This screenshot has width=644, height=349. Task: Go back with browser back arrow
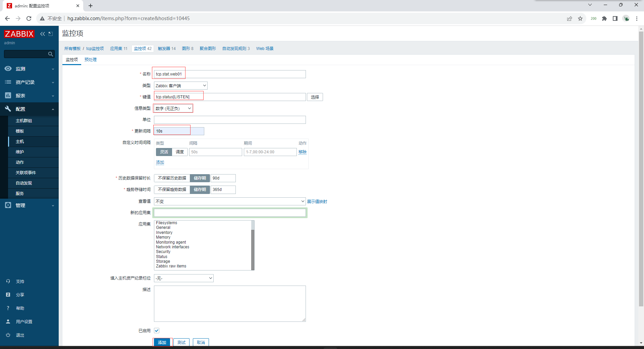point(7,18)
